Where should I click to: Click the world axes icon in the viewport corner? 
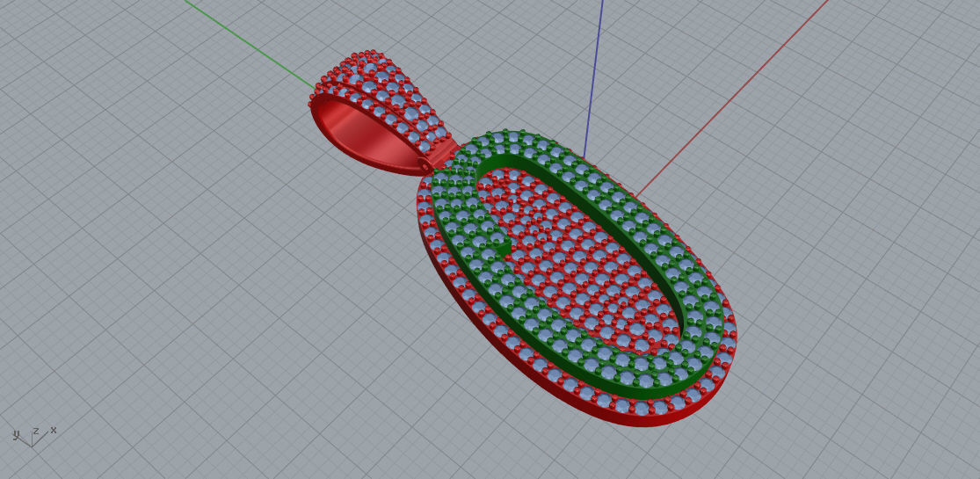pos(34,436)
